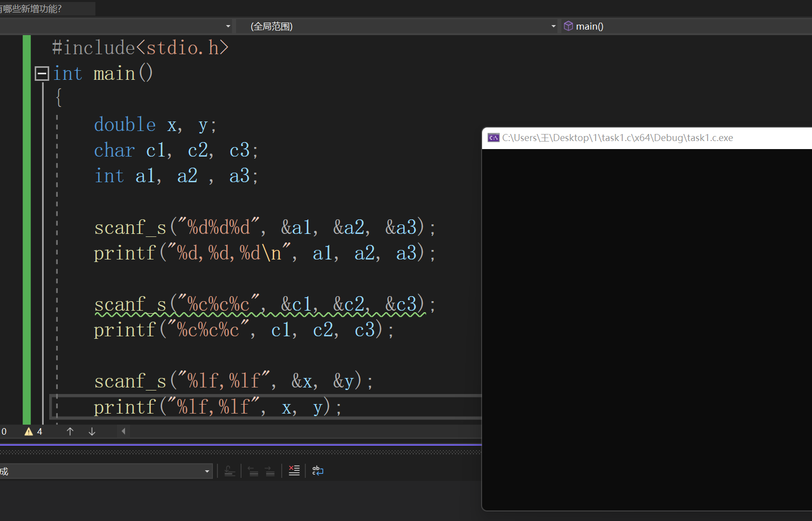Click the main() member icon
The height and width of the screenshot is (521, 812).
click(x=568, y=26)
